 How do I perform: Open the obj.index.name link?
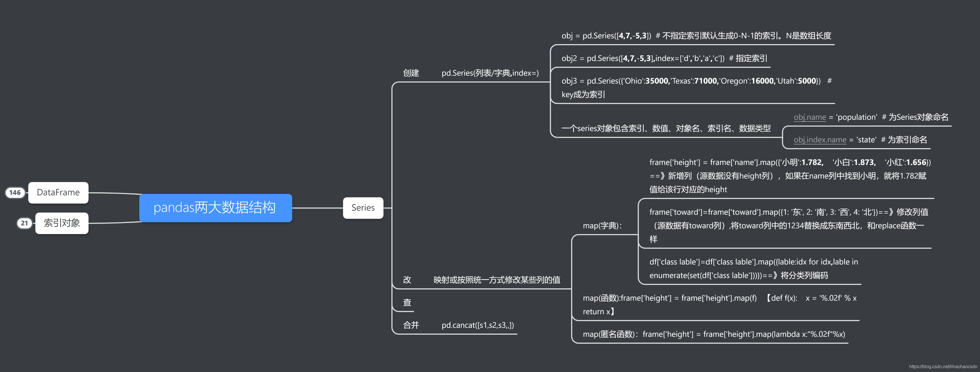820,140
